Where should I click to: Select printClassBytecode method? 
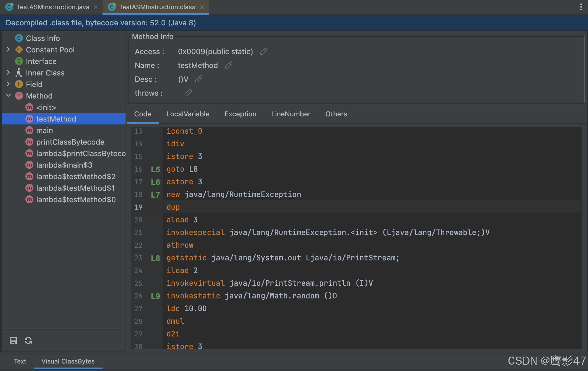[x=70, y=142]
